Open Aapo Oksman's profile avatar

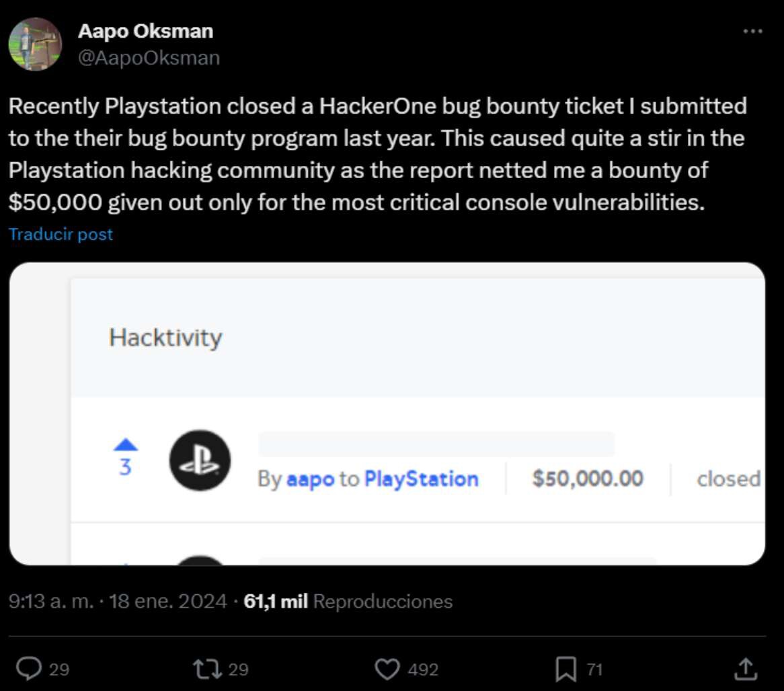click(34, 44)
